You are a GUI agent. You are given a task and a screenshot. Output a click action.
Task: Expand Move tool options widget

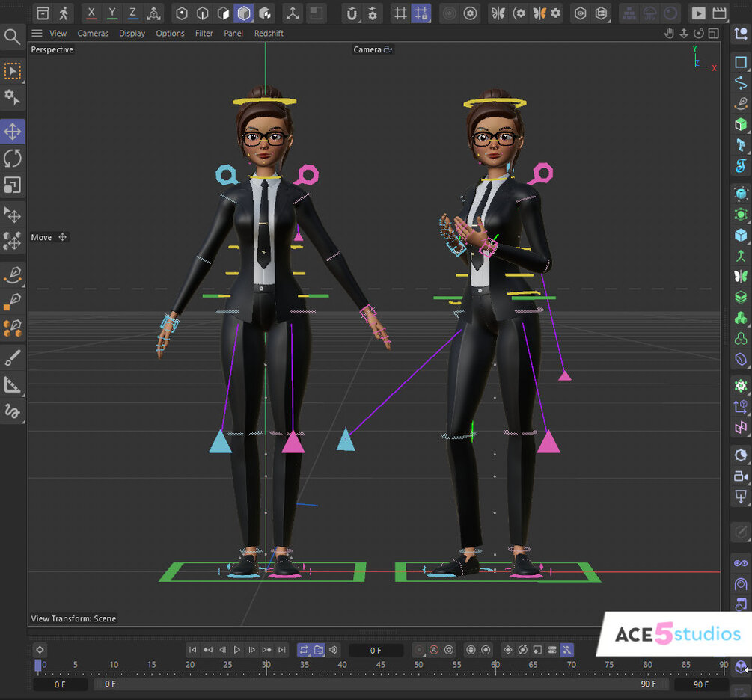(62, 237)
